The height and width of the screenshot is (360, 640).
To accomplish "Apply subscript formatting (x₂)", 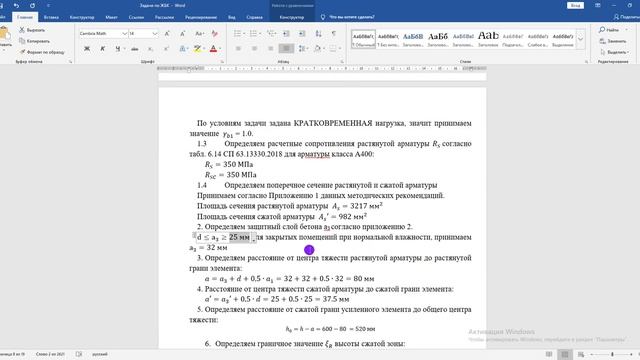I will point(150,49).
